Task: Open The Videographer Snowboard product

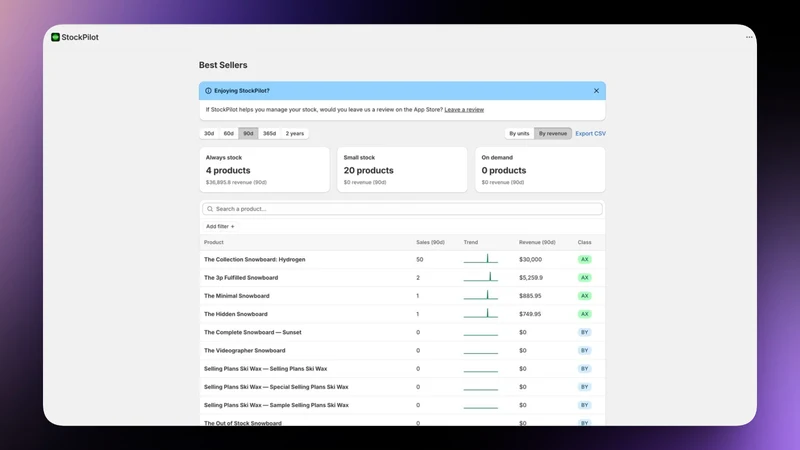Action: (x=244, y=351)
